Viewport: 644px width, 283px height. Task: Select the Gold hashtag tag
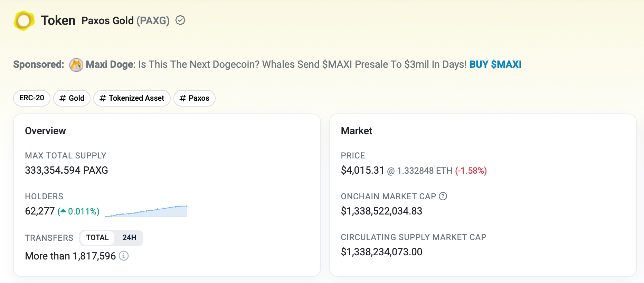coord(72,98)
